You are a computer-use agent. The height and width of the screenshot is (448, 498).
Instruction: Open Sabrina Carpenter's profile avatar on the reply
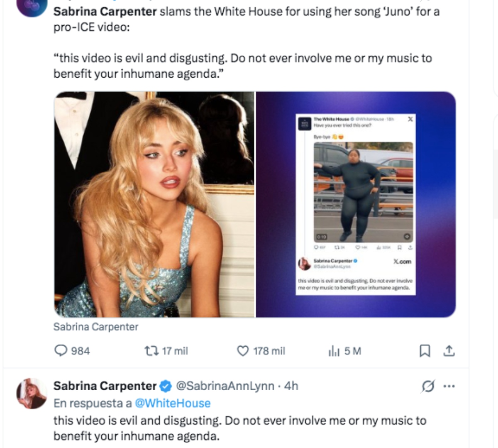pyautogui.click(x=32, y=394)
